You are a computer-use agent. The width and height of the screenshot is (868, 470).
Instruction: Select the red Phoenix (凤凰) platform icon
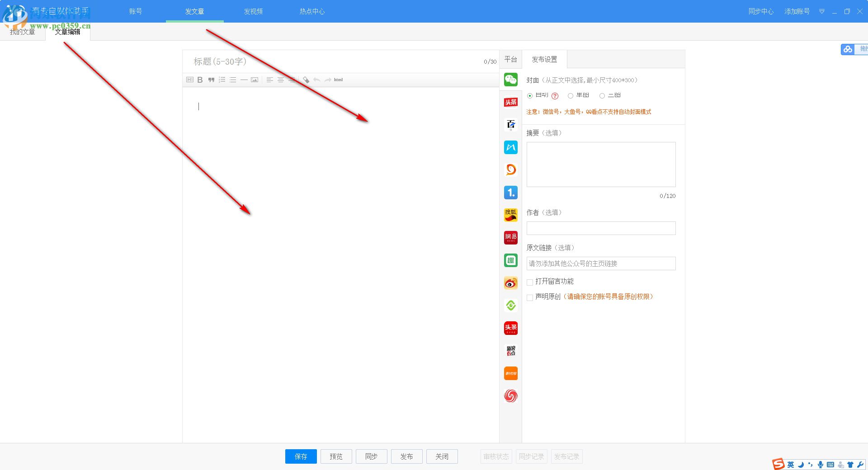pos(511,396)
